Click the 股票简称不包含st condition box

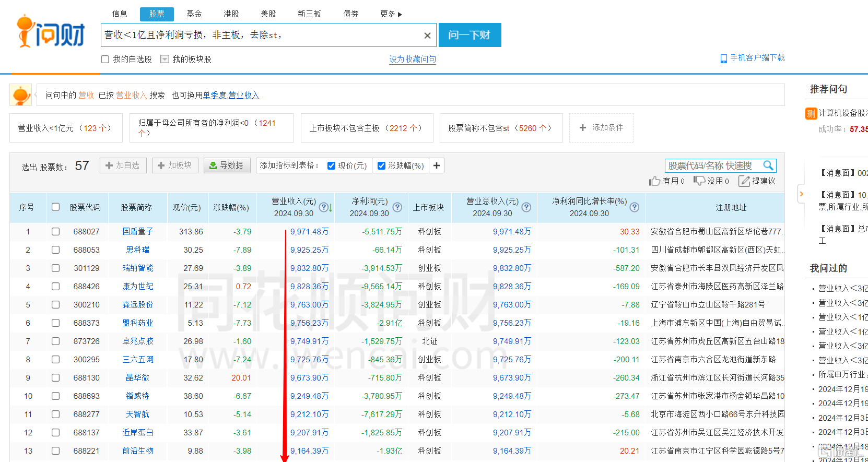click(x=501, y=128)
